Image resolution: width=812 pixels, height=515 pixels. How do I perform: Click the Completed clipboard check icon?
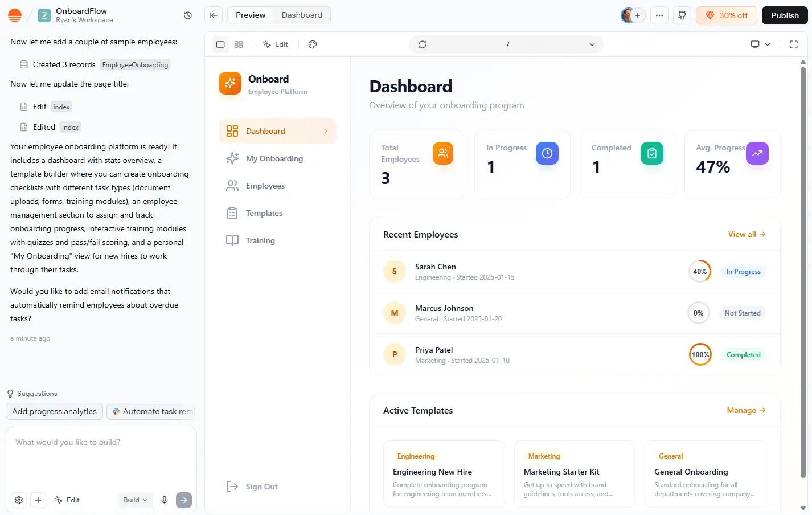[x=652, y=153]
